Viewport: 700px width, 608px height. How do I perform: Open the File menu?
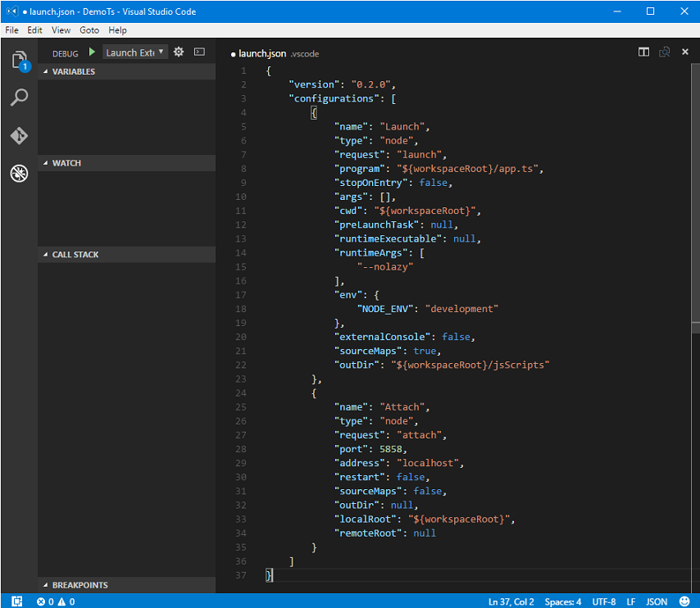point(11,30)
